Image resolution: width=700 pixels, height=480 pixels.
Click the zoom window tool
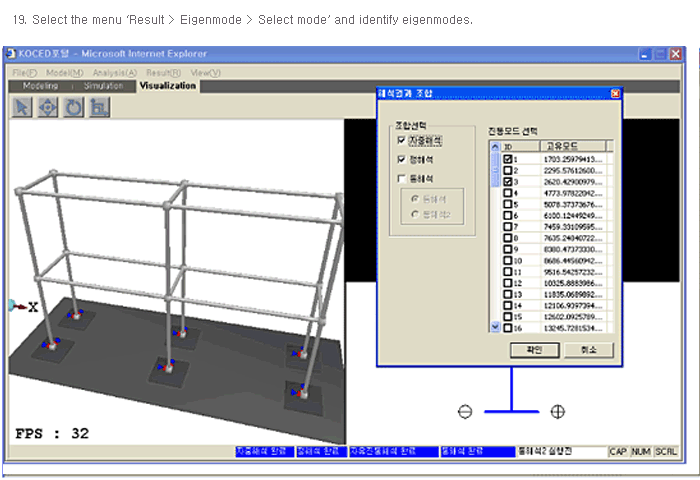tap(99, 107)
